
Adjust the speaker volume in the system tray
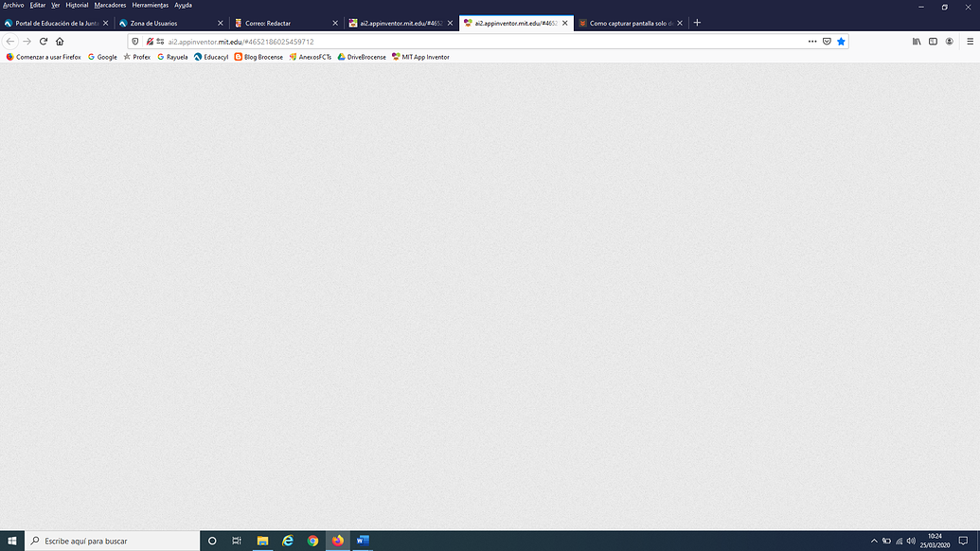point(910,541)
